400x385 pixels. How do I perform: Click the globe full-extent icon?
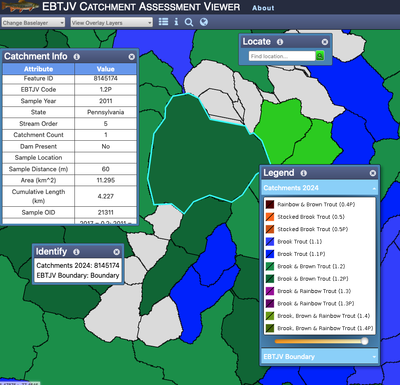point(204,22)
